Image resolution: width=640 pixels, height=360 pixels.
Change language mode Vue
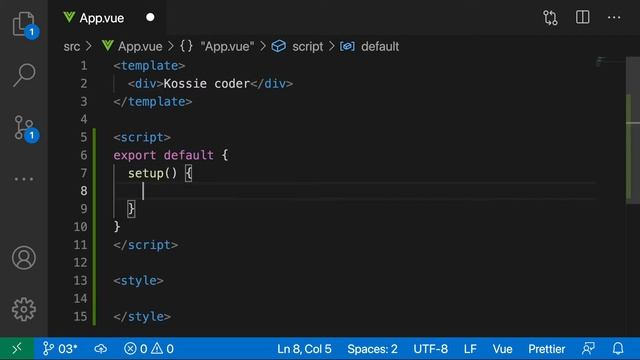point(502,349)
